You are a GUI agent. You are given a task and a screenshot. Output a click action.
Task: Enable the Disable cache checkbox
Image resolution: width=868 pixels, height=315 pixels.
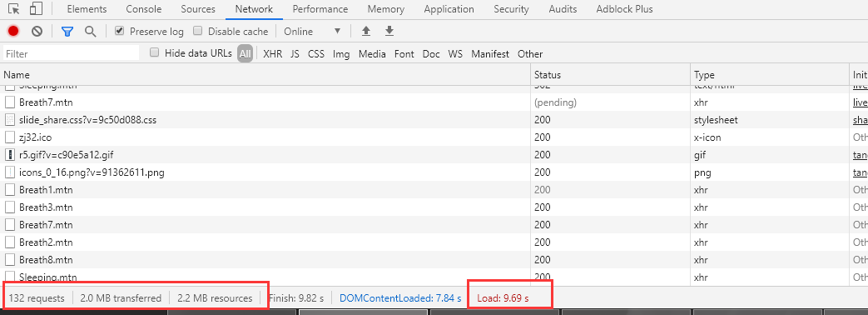[x=197, y=31]
